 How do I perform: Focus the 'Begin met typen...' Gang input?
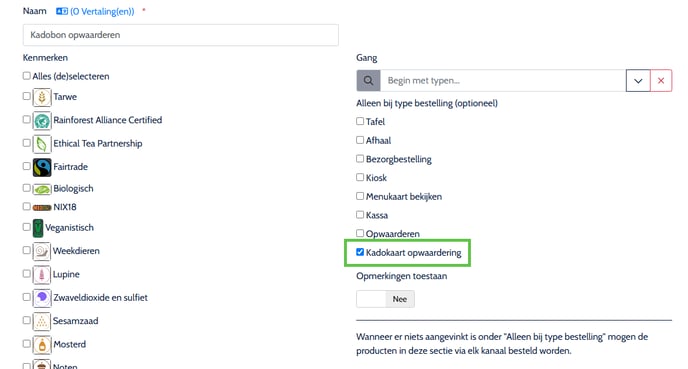point(503,81)
